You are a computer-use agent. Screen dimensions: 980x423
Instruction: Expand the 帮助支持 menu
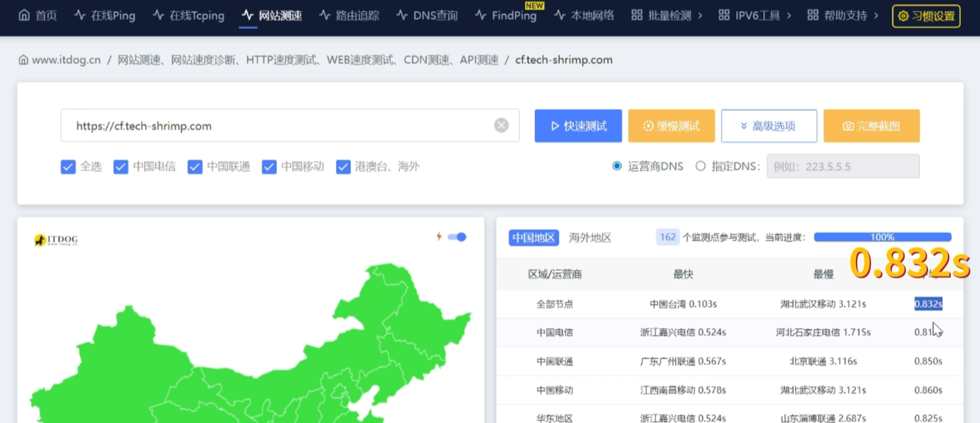(x=842, y=16)
